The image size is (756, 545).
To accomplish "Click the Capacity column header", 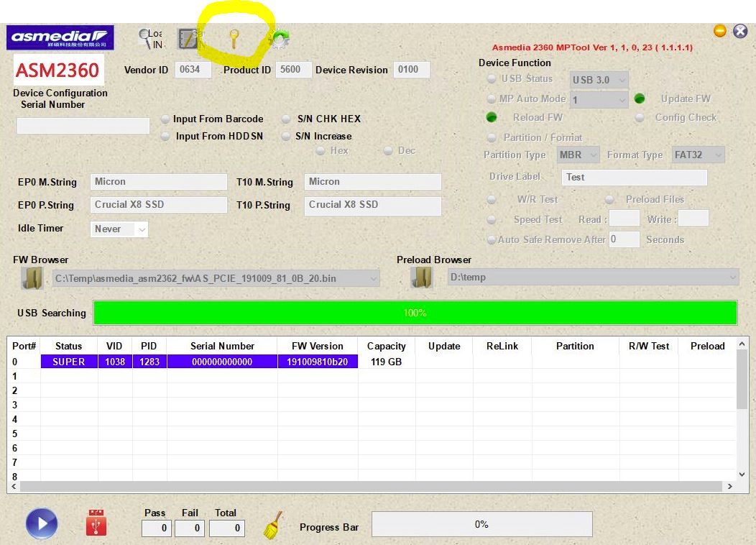I will click(387, 346).
